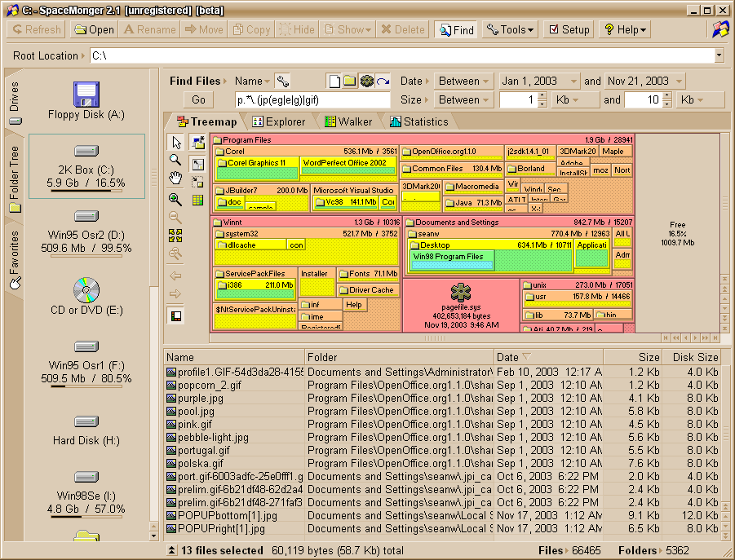Click the Go search button
The image size is (735, 560).
198,99
